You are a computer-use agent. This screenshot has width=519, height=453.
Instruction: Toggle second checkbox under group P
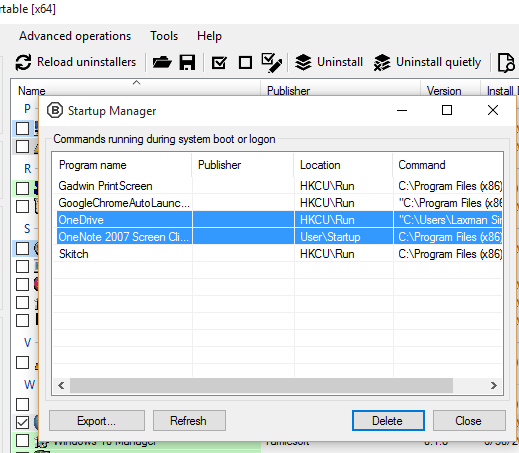coord(23,146)
